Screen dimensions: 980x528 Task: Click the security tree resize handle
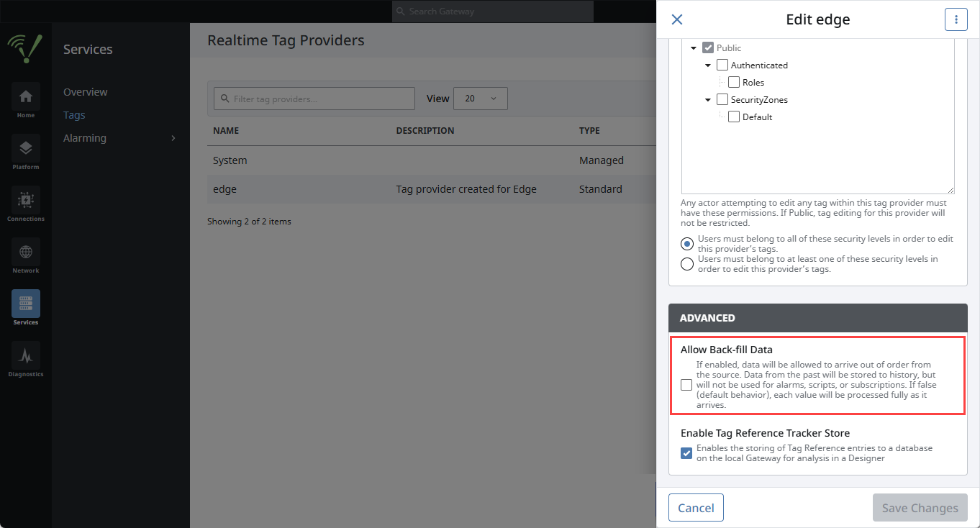coord(950,190)
